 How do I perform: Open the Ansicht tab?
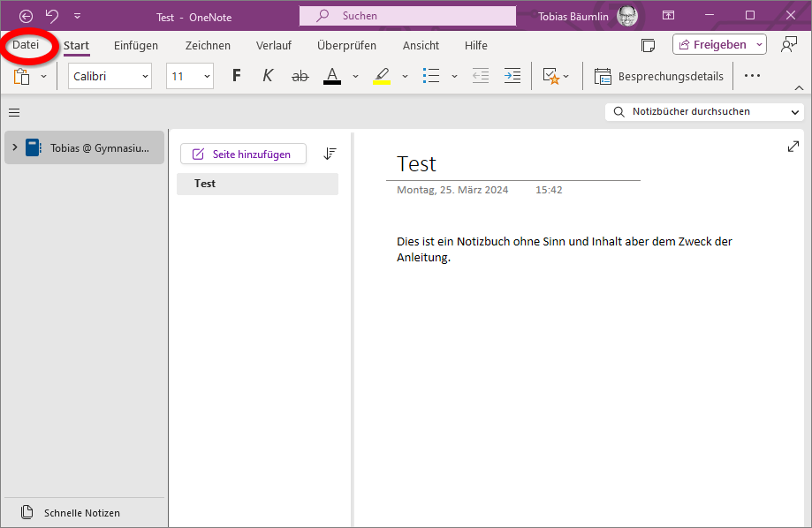point(421,46)
